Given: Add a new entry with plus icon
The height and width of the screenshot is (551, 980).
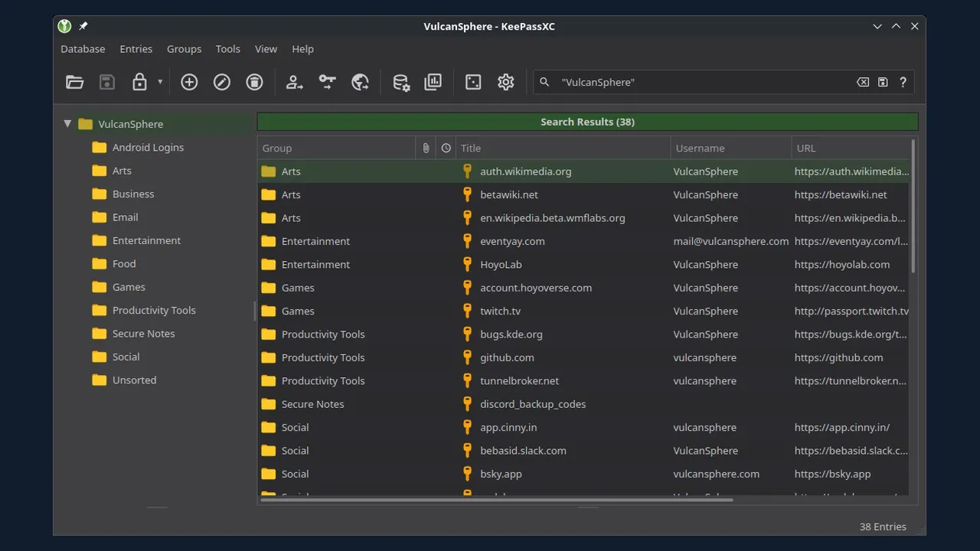Looking at the screenshot, I should coord(189,82).
